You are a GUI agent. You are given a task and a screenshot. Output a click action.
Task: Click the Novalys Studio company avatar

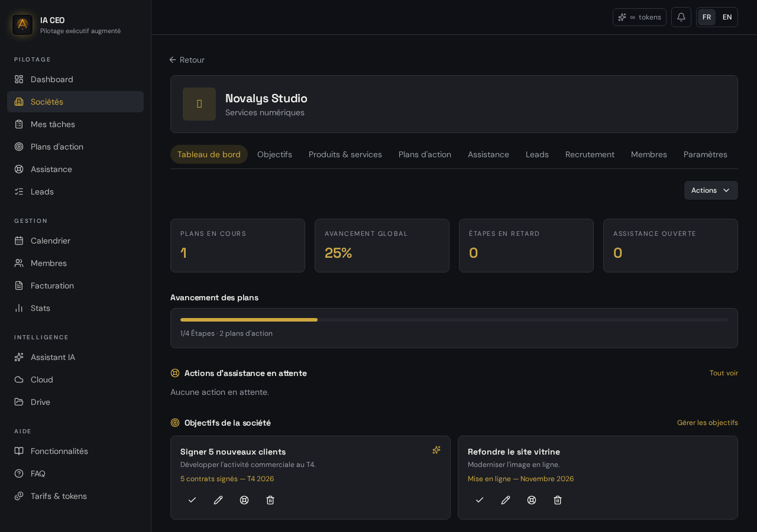coord(199,104)
